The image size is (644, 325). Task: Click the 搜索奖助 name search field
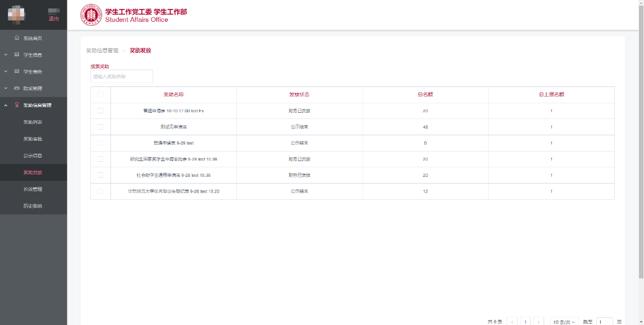point(122,76)
